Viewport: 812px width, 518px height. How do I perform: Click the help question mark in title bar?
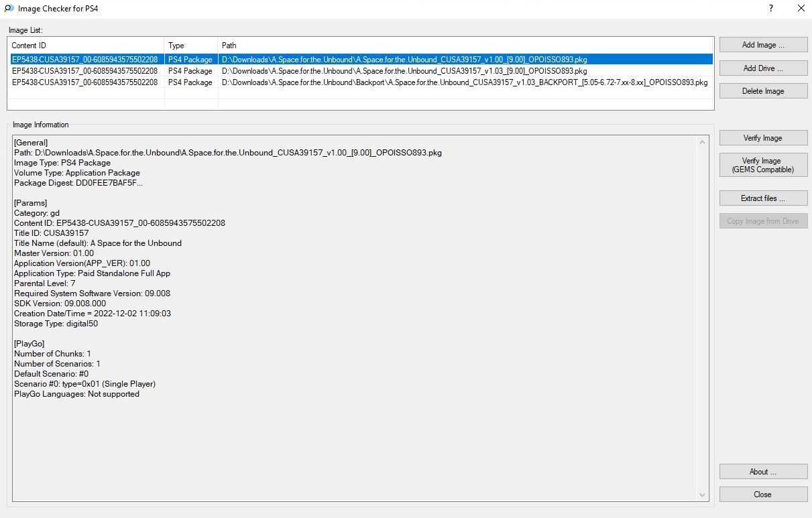(x=771, y=9)
